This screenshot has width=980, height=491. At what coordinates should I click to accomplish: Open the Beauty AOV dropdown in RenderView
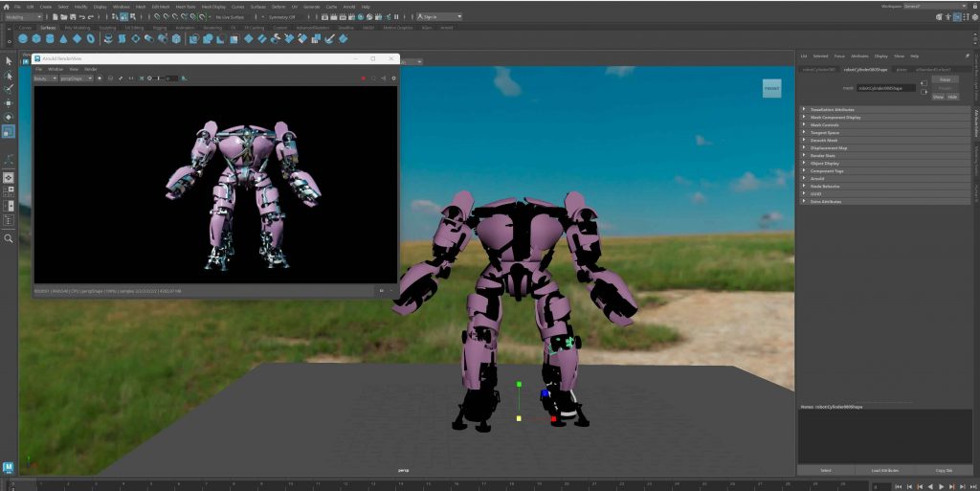tap(46, 78)
